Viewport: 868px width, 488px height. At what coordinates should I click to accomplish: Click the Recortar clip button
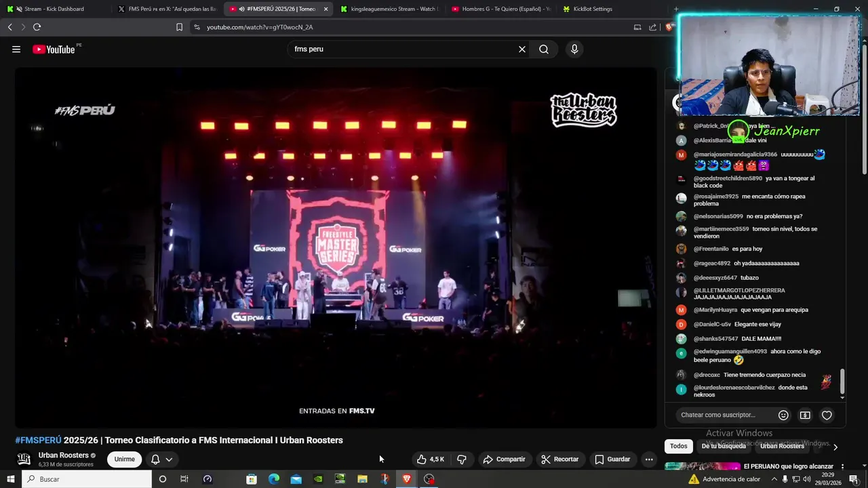click(560, 460)
